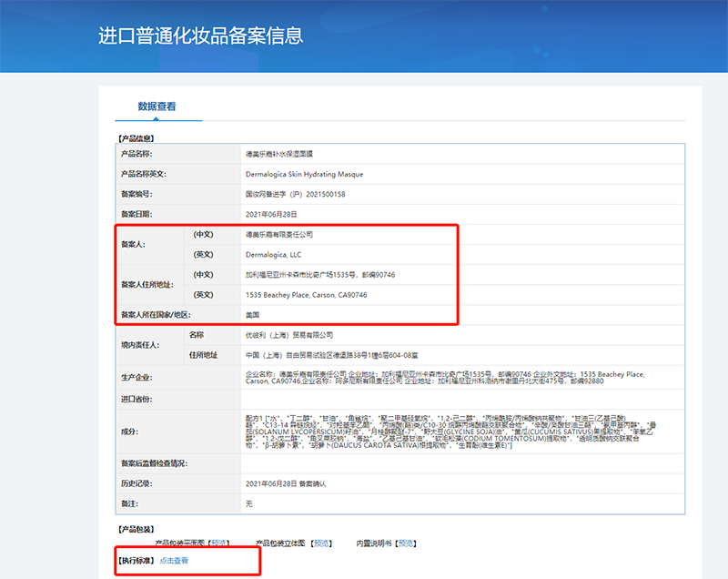Open the 数据查看 tab

[157, 107]
